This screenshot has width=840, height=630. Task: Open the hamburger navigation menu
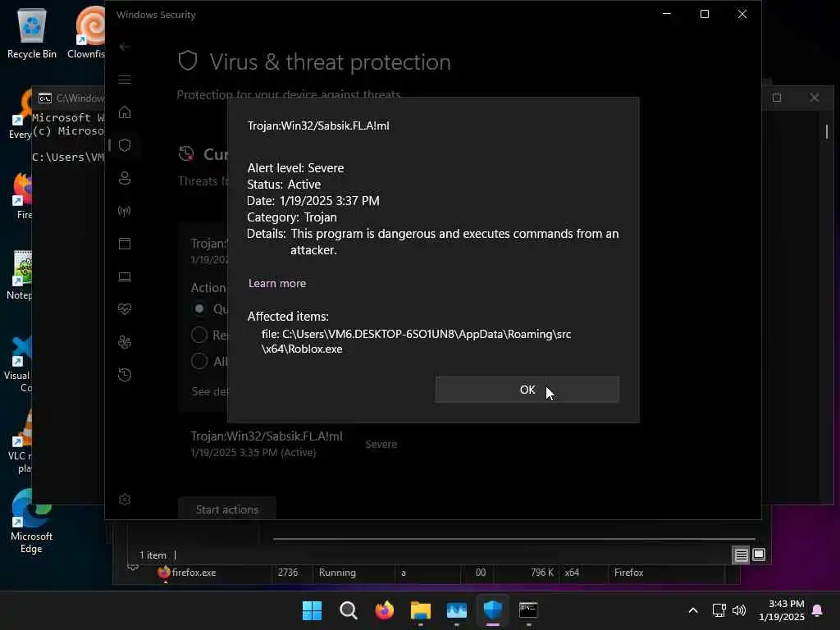coord(125,80)
